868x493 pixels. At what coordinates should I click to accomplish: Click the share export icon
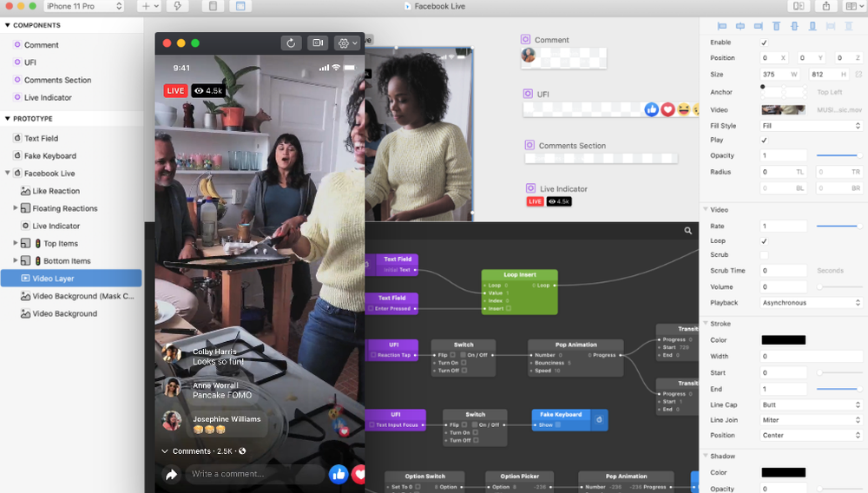(x=826, y=6)
